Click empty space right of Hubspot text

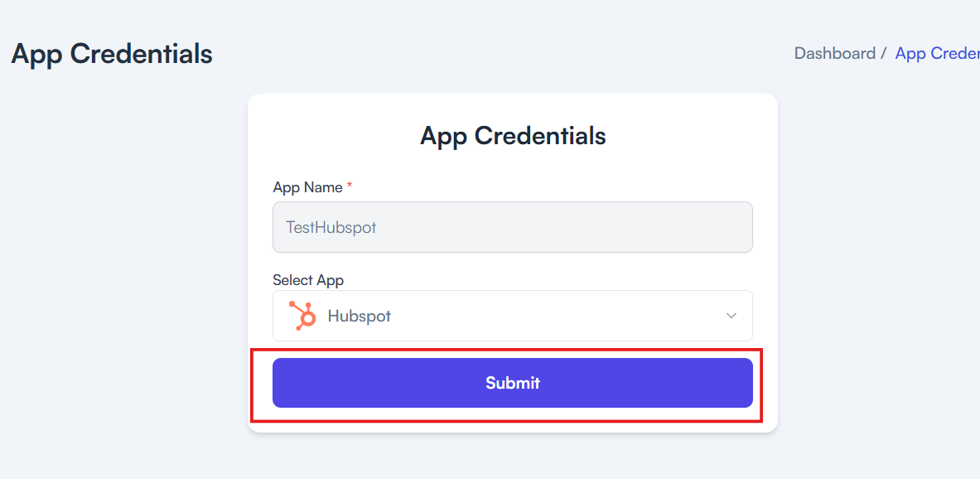[556, 316]
